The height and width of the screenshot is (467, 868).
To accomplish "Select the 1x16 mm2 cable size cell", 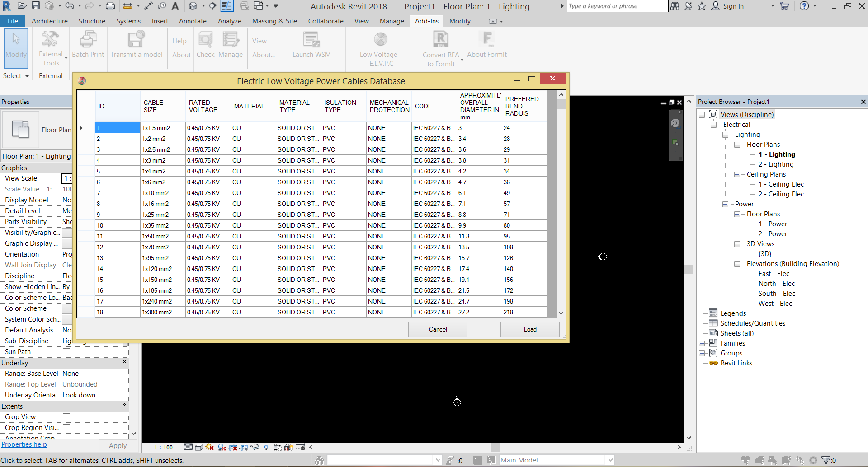I will coord(163,204).
